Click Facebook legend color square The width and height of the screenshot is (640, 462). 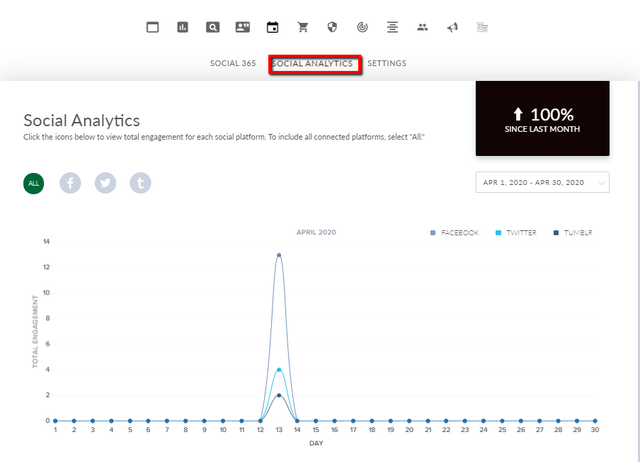coord(433,233)
